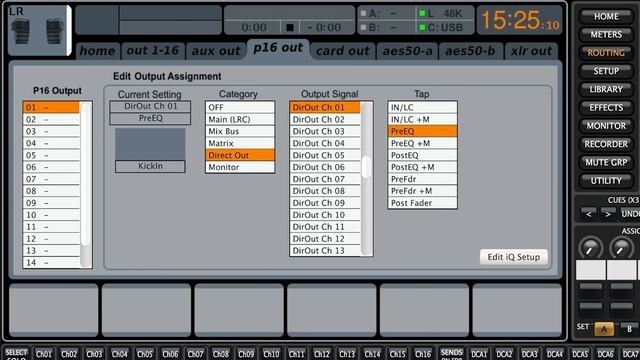
Task: Select the PreEQ +M tap point
Action: [x=422, y=143]
